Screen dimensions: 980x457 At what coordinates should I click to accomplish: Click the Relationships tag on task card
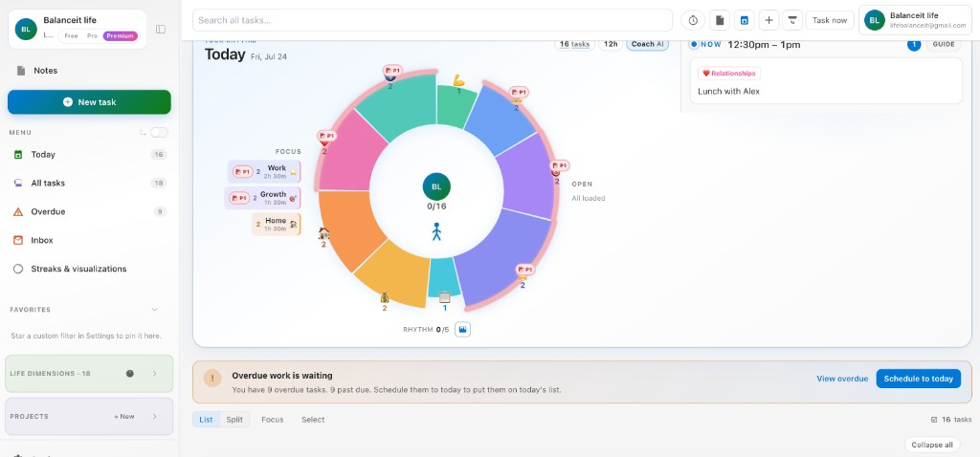pos(728,73)
